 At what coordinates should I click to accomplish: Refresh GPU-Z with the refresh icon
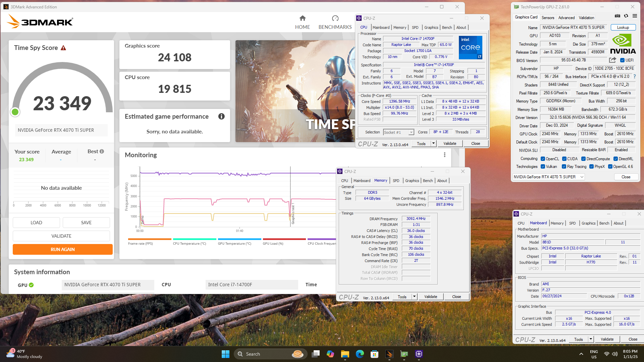626,16
